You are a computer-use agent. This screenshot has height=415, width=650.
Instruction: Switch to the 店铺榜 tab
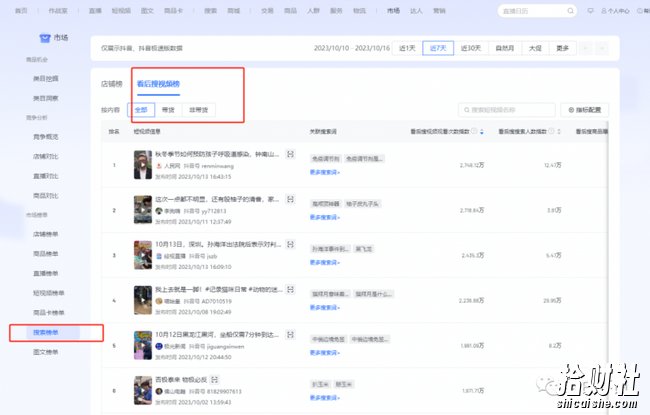coord(112,84)
